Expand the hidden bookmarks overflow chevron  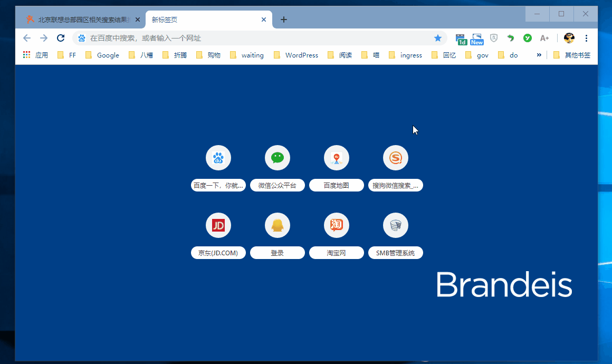539,55
